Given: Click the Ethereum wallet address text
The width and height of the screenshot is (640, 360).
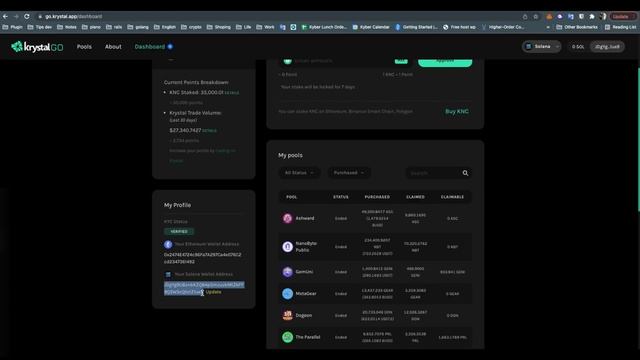Looking at the screenshot, I should [x=202, y=258].
